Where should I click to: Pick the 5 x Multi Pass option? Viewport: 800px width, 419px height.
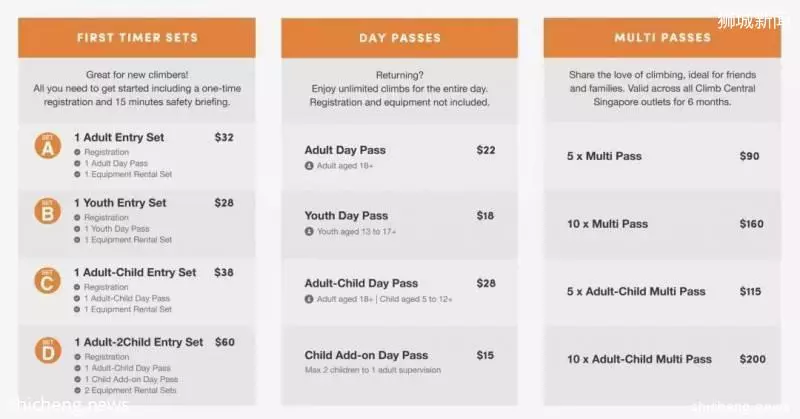[662, 156]
